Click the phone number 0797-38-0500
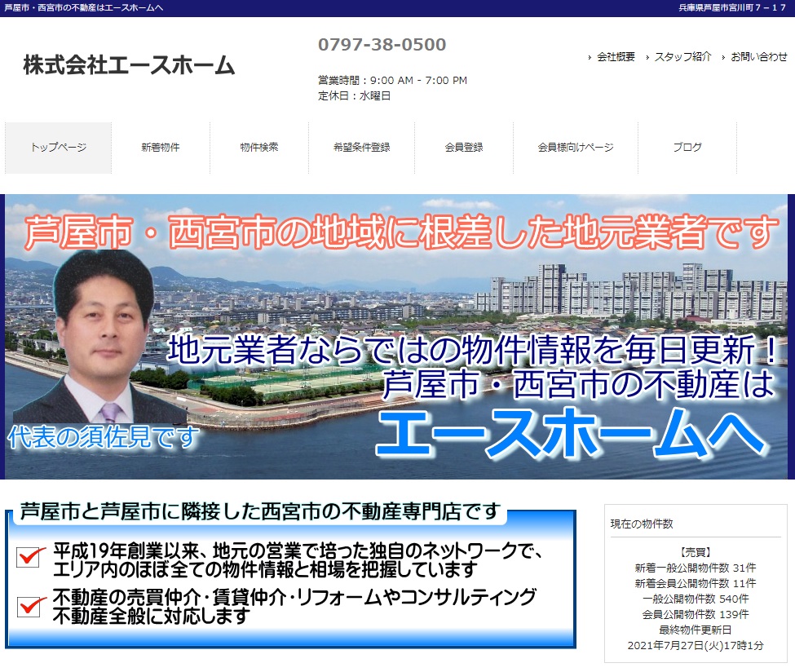 382,45
